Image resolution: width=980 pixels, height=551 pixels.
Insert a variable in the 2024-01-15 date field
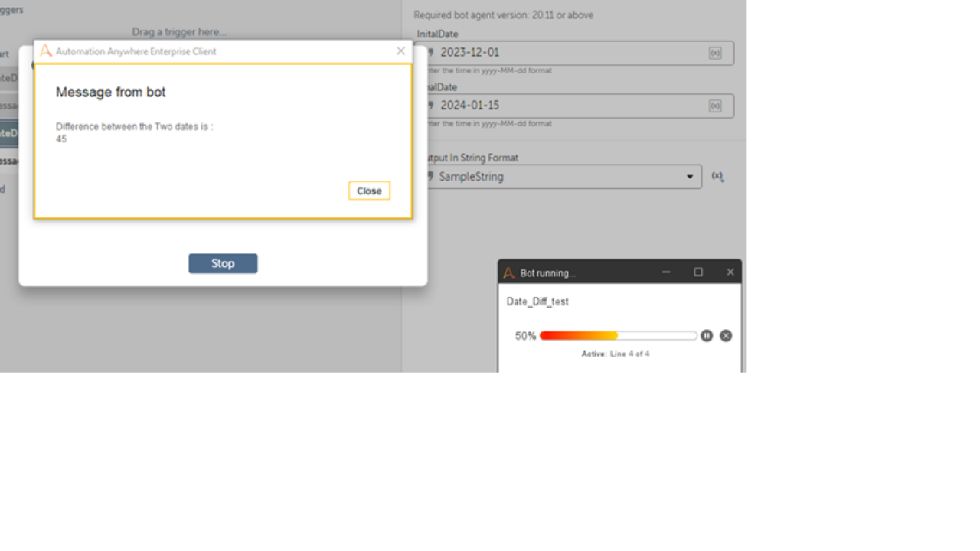715,106
